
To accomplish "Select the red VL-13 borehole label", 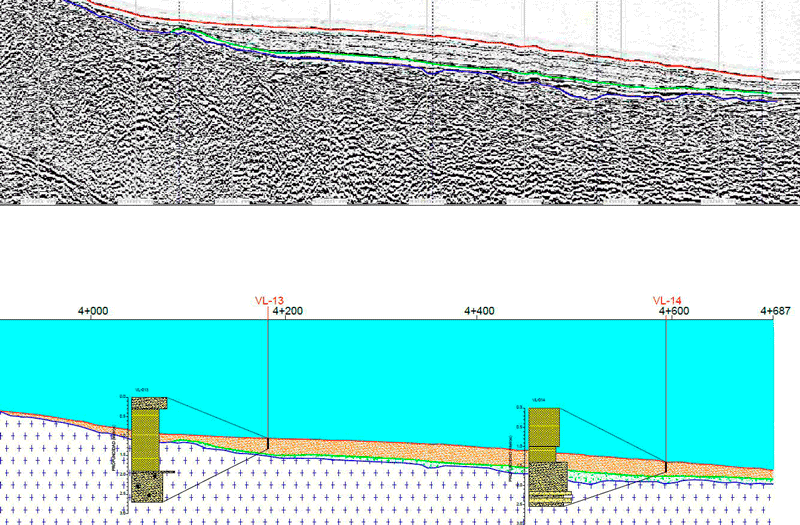I will tap(269, 301).
